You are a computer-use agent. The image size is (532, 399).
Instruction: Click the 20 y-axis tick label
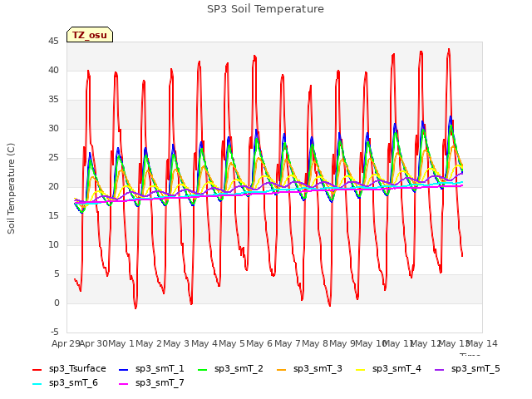(53, 186)
